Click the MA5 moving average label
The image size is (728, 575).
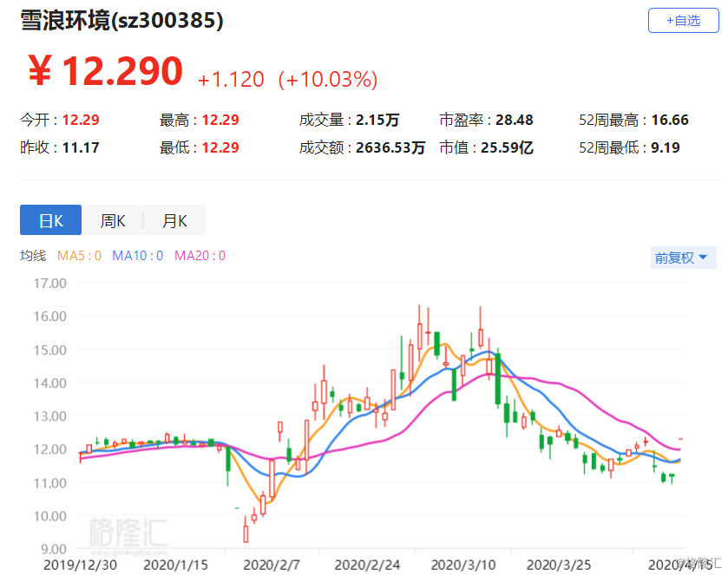coord(79,256)
